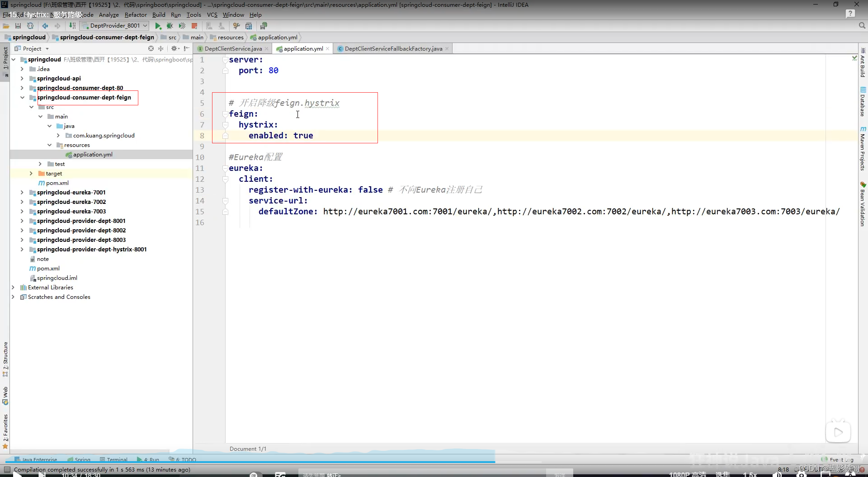868x477 pixels.
Task: Open Bean Validation side tab
Action: click(863, 204)
